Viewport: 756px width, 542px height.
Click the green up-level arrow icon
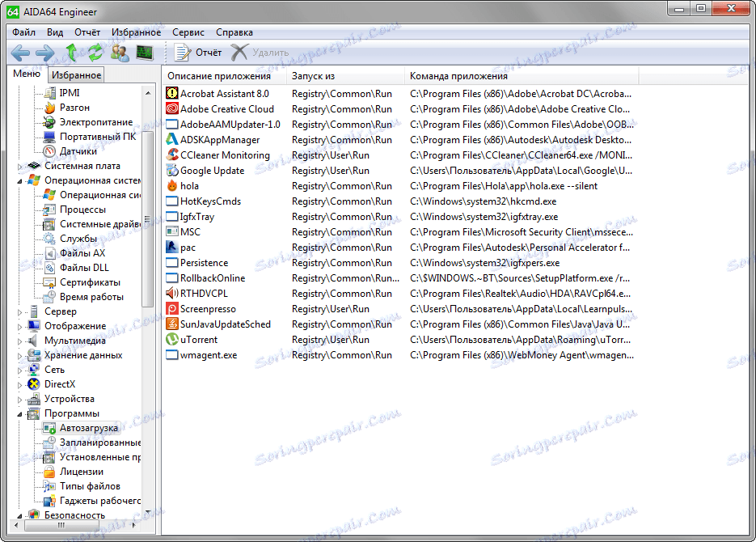point(71,52)
